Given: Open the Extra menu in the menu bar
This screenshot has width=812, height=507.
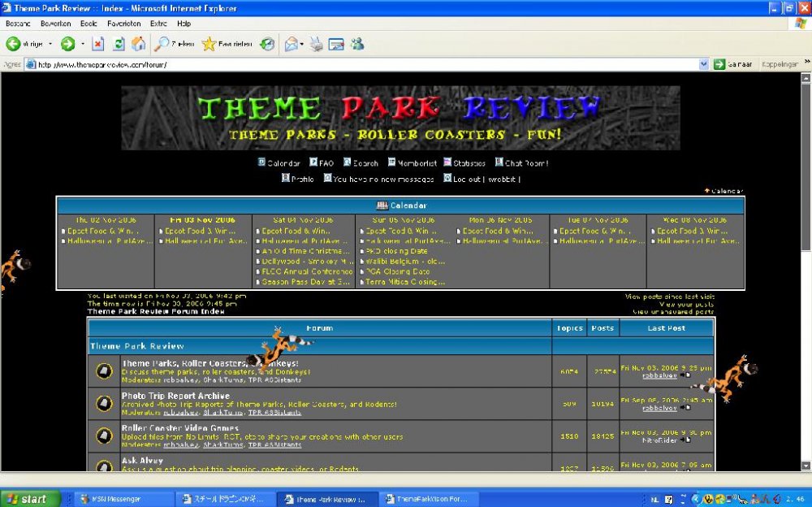Looking at the screenshot, I should (x=158, y=24).
